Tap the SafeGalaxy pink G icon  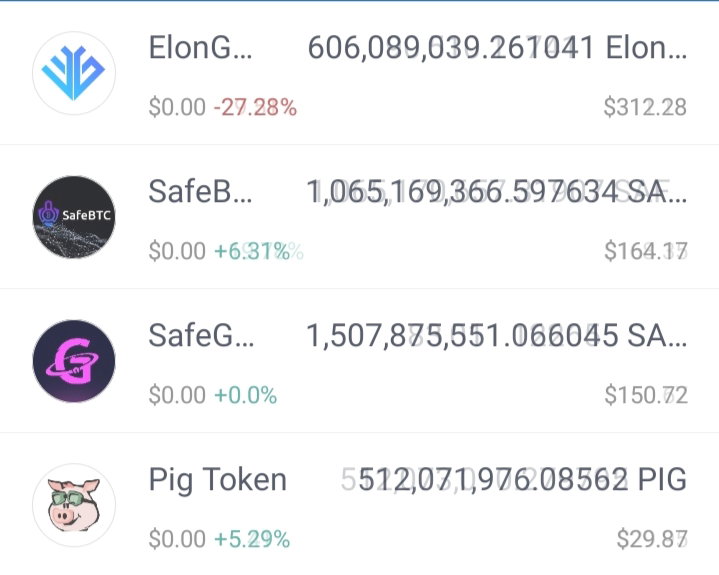click(74, 361)
